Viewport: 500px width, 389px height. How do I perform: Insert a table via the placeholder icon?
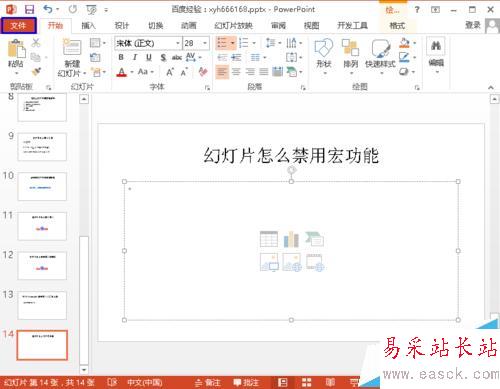[269, 239]
